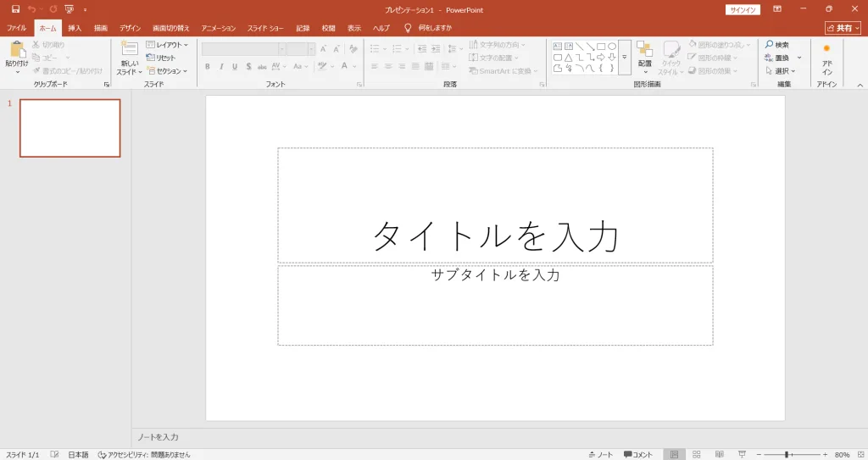Click the New Slide (新しいスライド) icon
Viewport: 868px width, 460px height.
coord(129,49)
